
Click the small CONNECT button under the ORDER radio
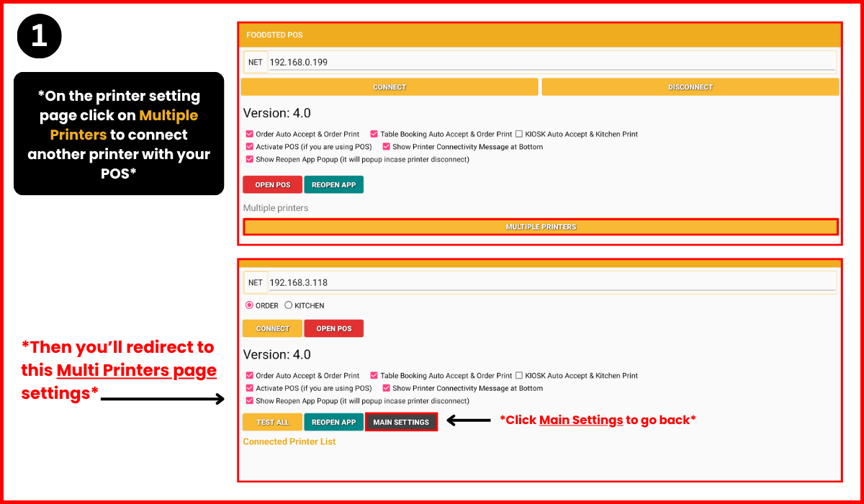pyautogui.click(x=273, y=328)
